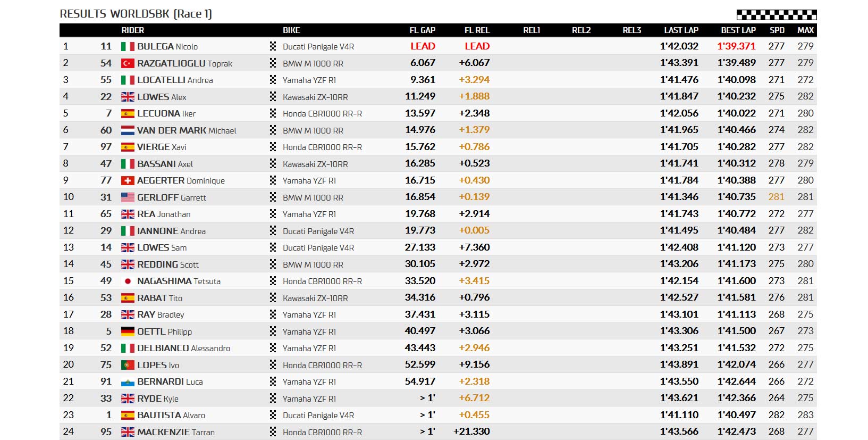Select the checkered icon before Redding's BMW M 1000 RR
This screenshot has height=440, width=868.
pos(273,264)
